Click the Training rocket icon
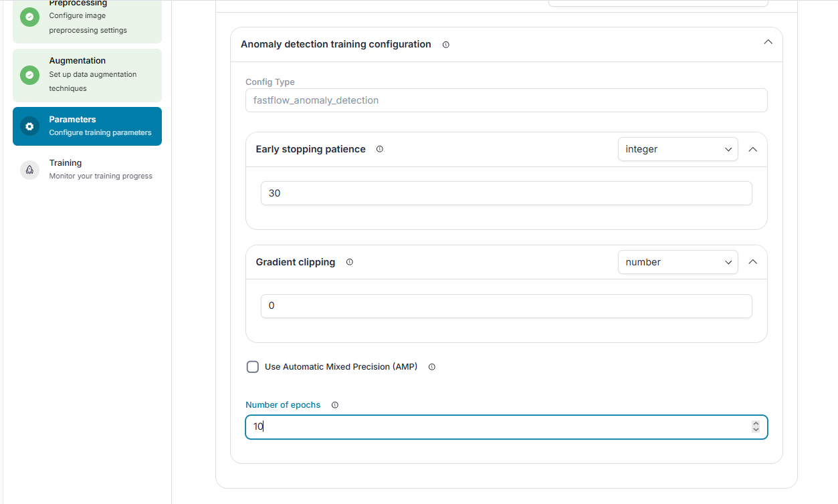Viewport: 838px width, 504px height. pyautogui.click(x=29, y=170)
